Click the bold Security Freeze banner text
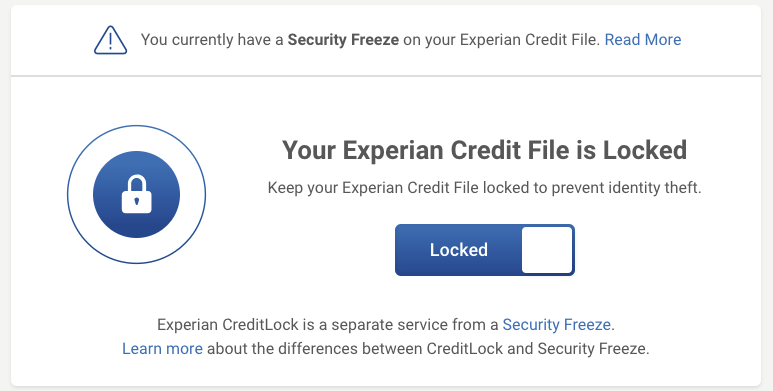773x391 pixels. click(343, 39)
